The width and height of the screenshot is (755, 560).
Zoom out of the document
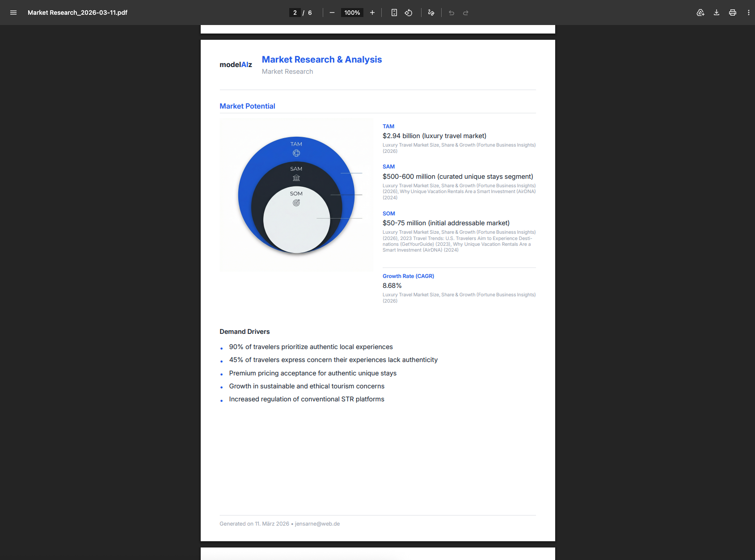coord(331,13)
